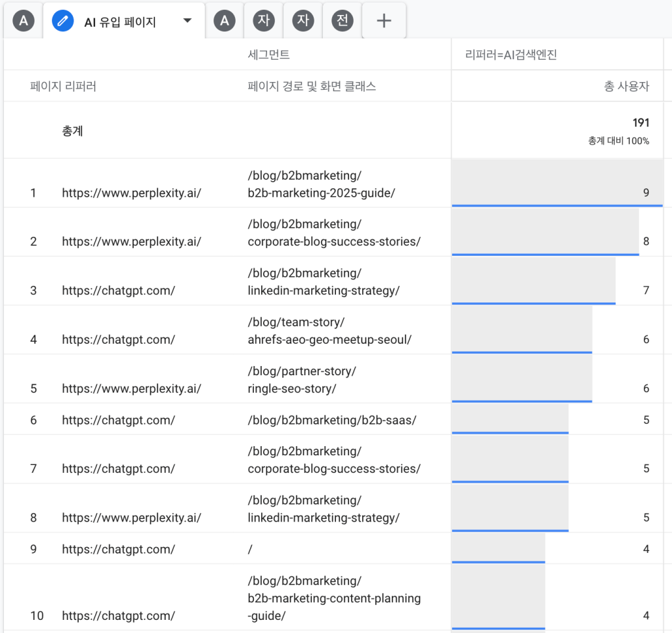Switch to the 전 tab

tap(342, 21)
